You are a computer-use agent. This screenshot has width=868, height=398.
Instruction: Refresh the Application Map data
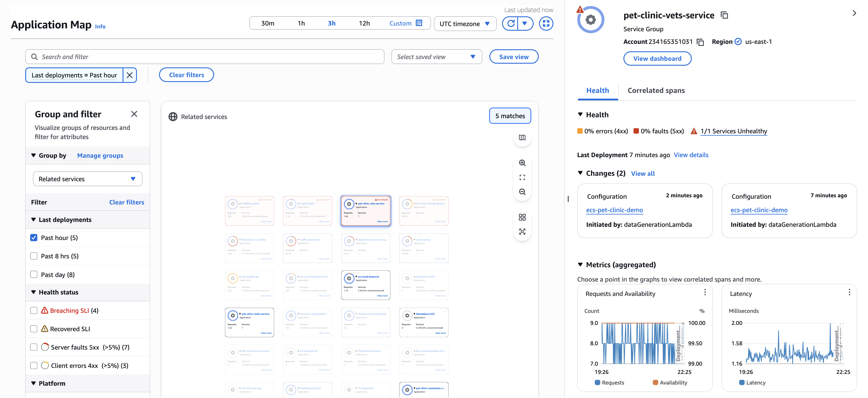[510, 24]
